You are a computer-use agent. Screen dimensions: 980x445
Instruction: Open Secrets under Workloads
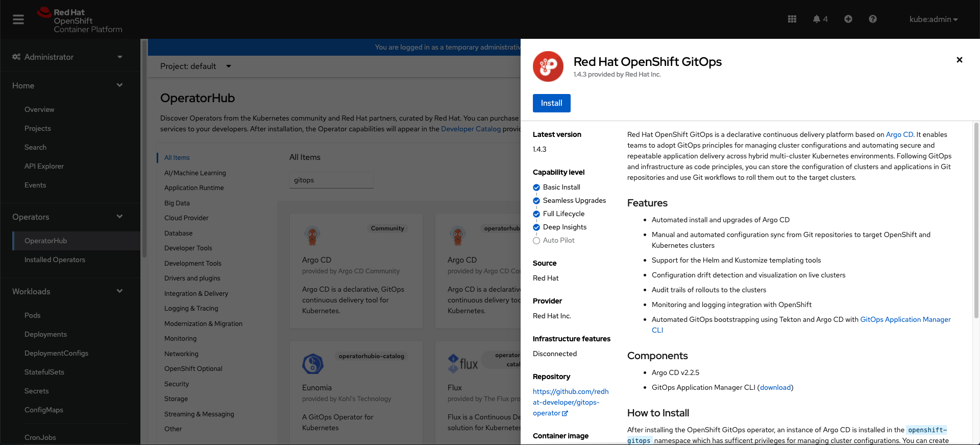click(37, 391)
